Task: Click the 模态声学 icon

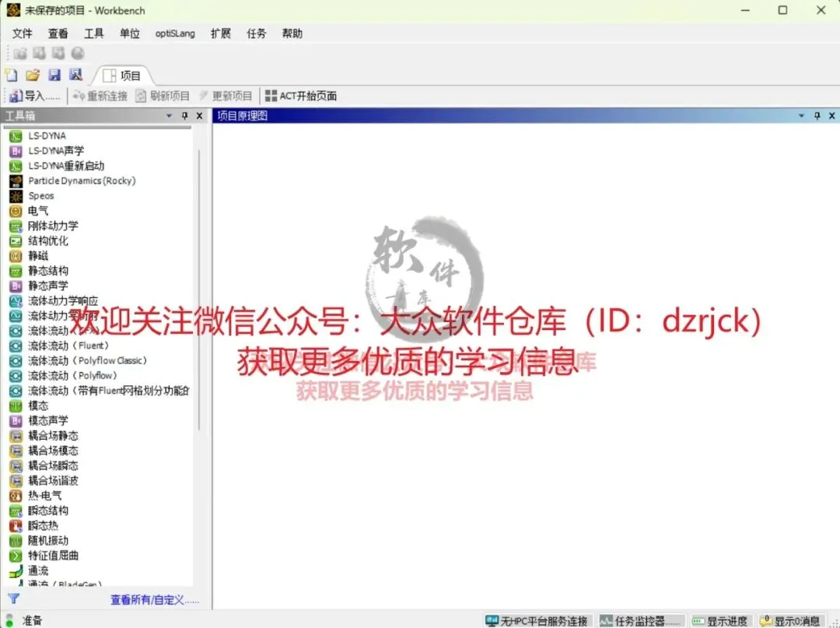Action: [x=16, y=421]
